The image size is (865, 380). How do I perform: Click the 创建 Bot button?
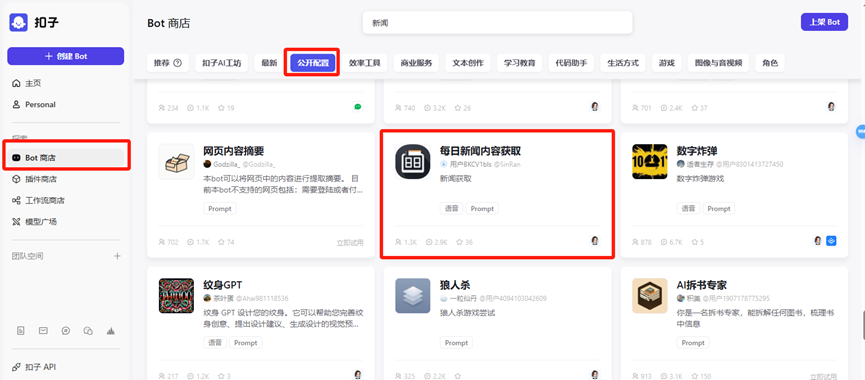tap(66, 56)
